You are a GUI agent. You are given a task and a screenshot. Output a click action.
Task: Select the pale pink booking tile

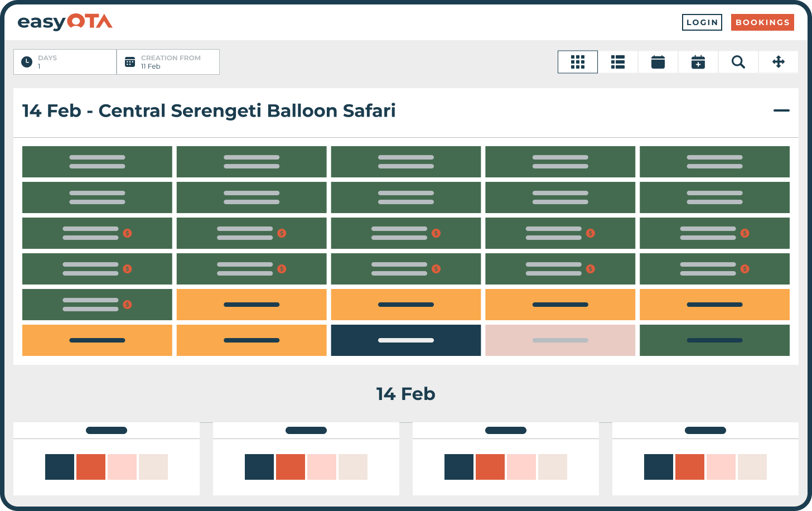[x=560, y=340]
